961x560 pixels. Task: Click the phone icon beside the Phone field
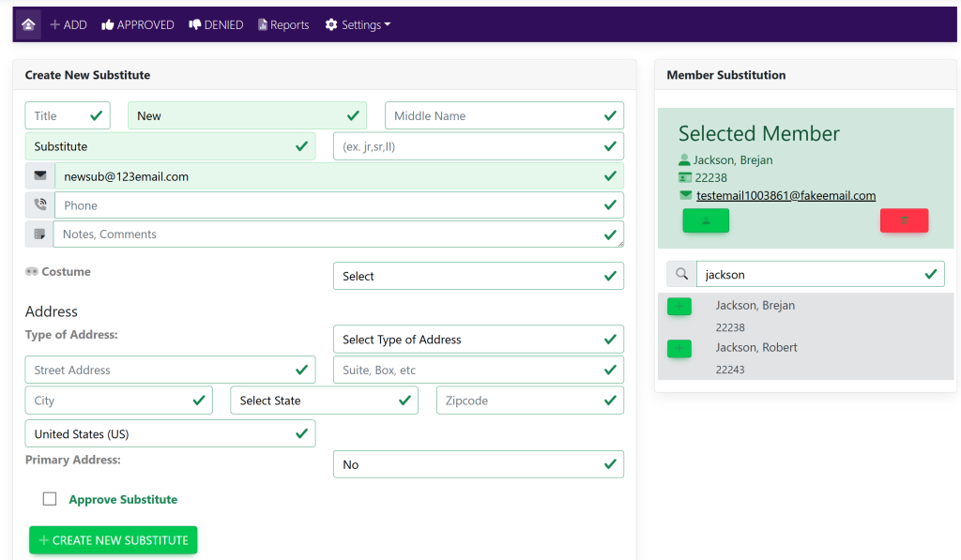coord(40,204)
